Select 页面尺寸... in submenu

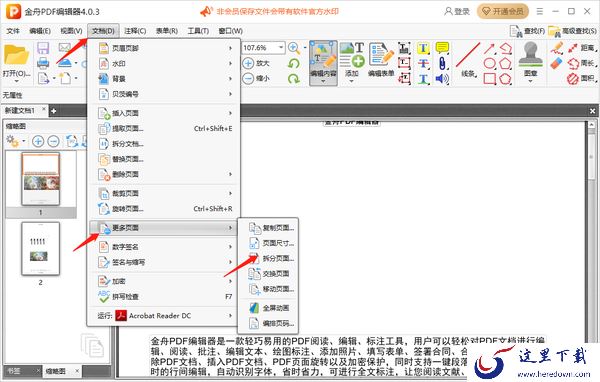point(268,243)
